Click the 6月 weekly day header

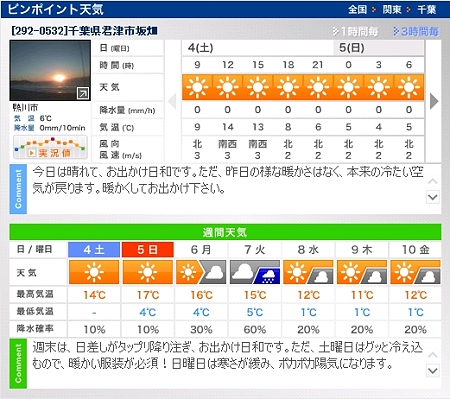(201, 249)
